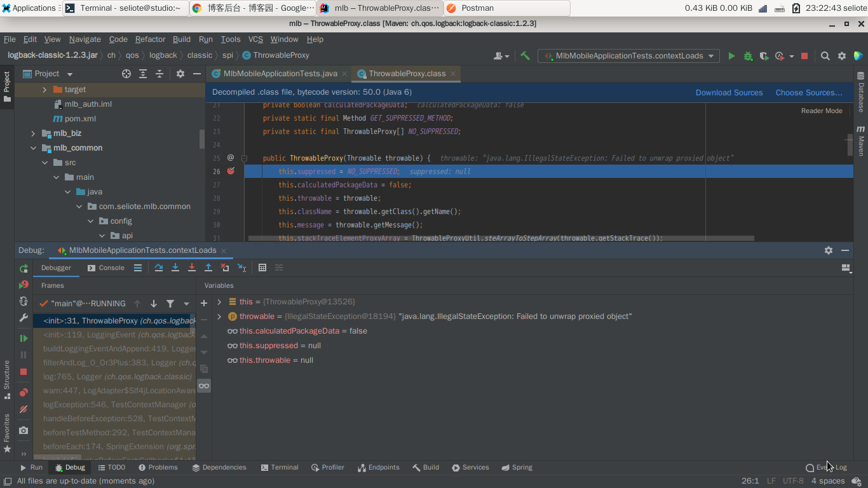The width and height of the screenshot is (868, 488).
Task: Open Event Log
Action: pos(826,467)
